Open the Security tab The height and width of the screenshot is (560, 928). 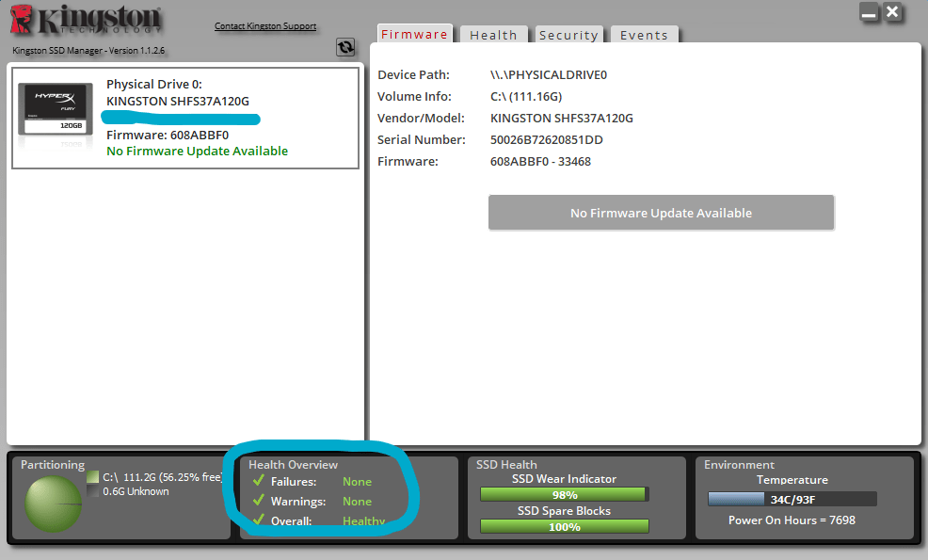[x=568, y=35]
